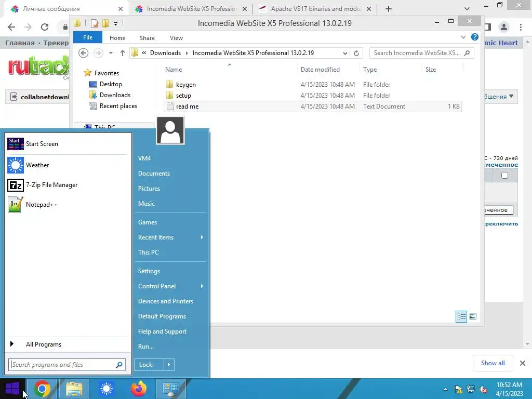Viewport: 532px width, 399px height.
Task: Open Chrome from the taskbar
Action: coord(42,389)
